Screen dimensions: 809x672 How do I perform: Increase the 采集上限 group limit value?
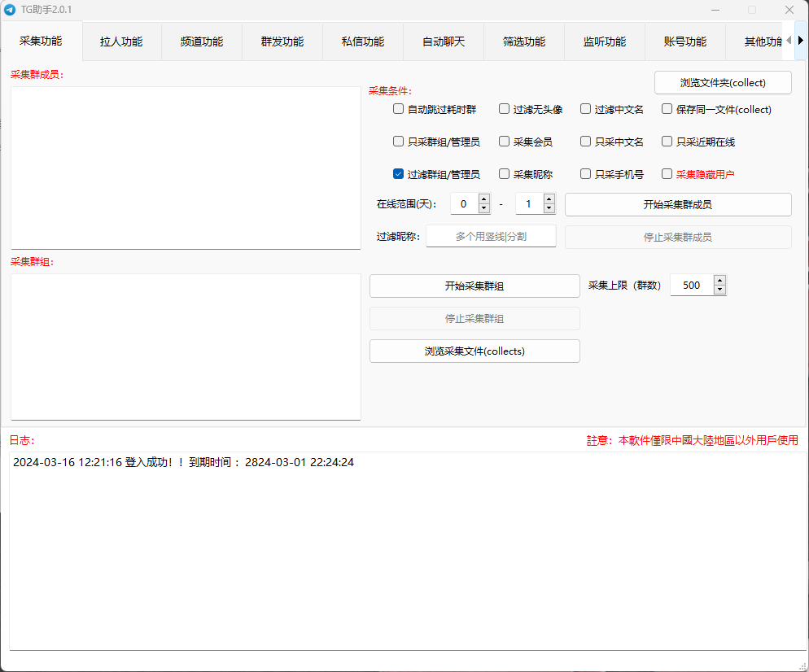pos(719,281)
